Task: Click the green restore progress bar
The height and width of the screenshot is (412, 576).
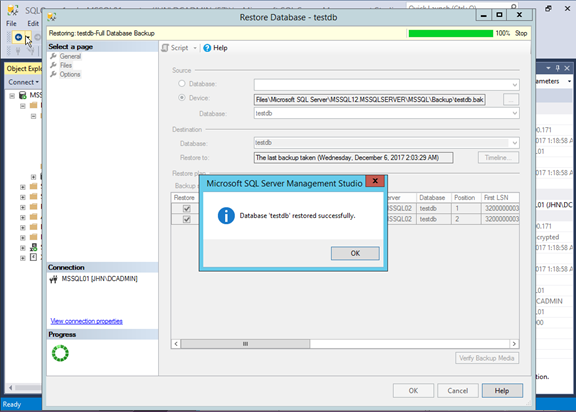Action: tap(451, 33)
